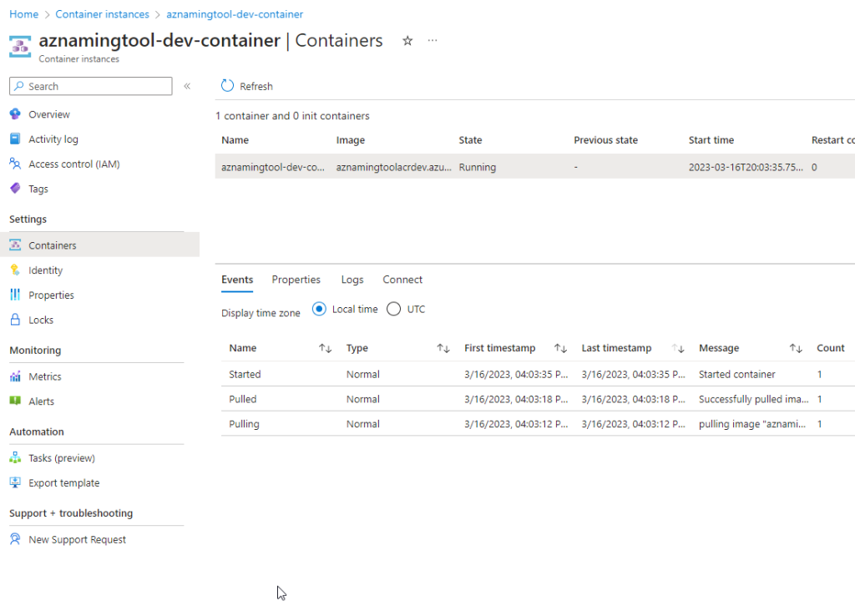Click the Successfully pulled ima... message

[x=754, y=399]
